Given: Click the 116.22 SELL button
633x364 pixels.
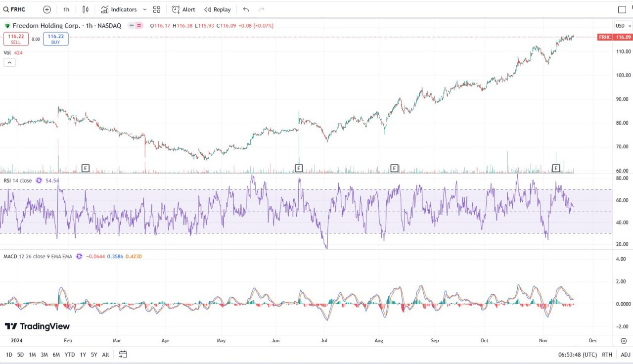Looking at the screenshot, I should tap(16, 39).
